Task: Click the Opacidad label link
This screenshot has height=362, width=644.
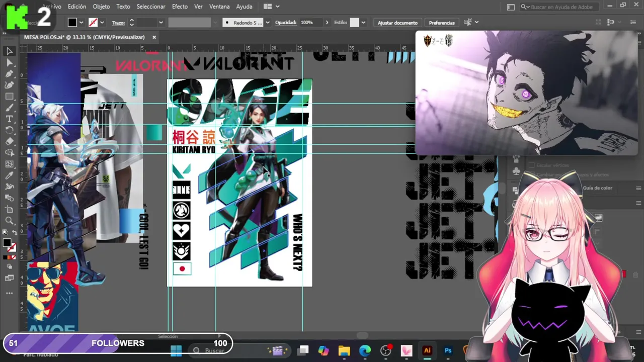Action: tap(286, 23)
